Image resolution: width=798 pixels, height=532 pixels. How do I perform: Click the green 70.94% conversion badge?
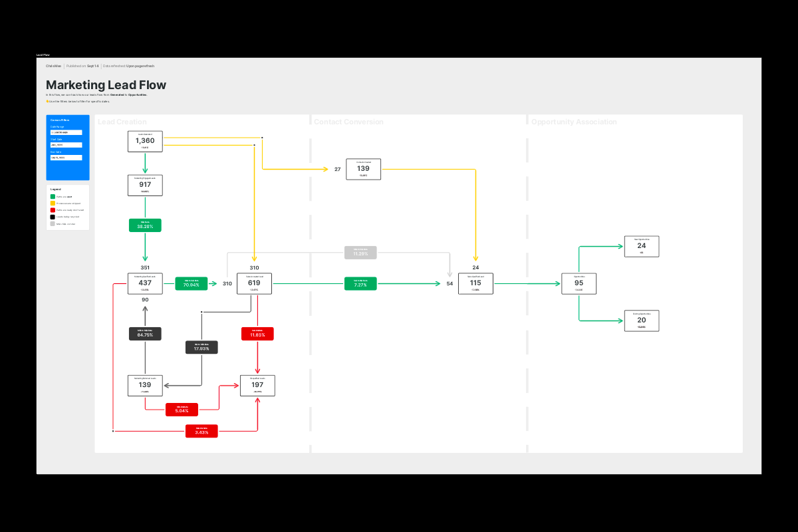pyautogui.click(x=192, y=284)
